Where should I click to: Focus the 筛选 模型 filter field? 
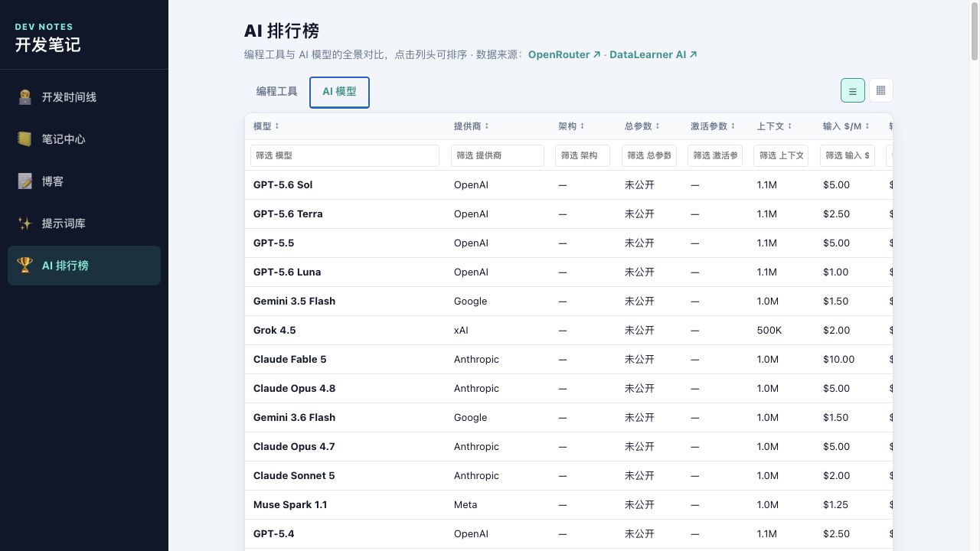[x=345, y=155]
